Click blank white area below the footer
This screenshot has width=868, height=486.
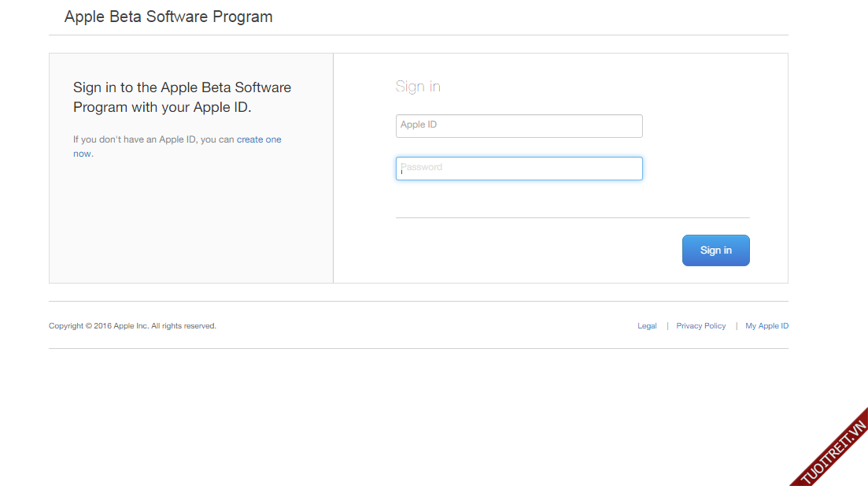point(393,417)
